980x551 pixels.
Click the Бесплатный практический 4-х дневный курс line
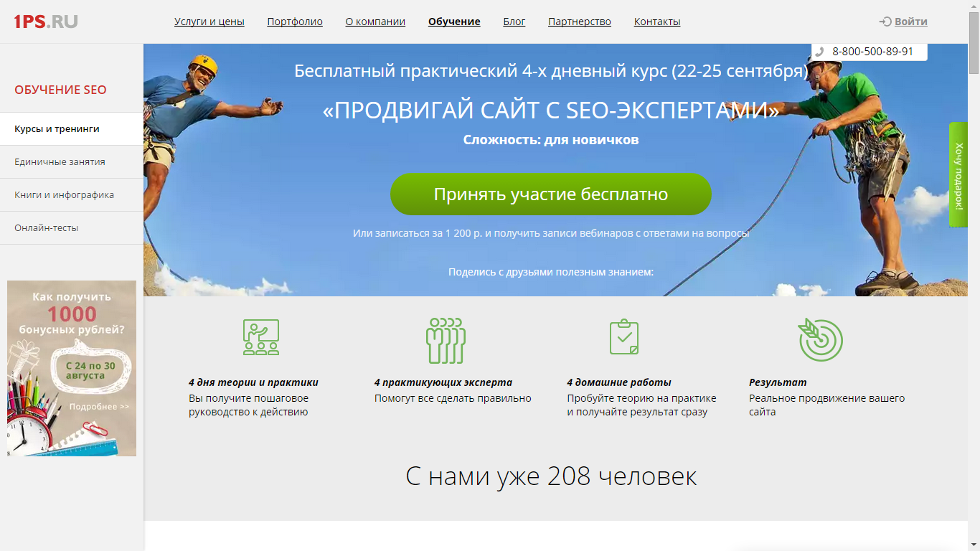[x=551, y=71]
